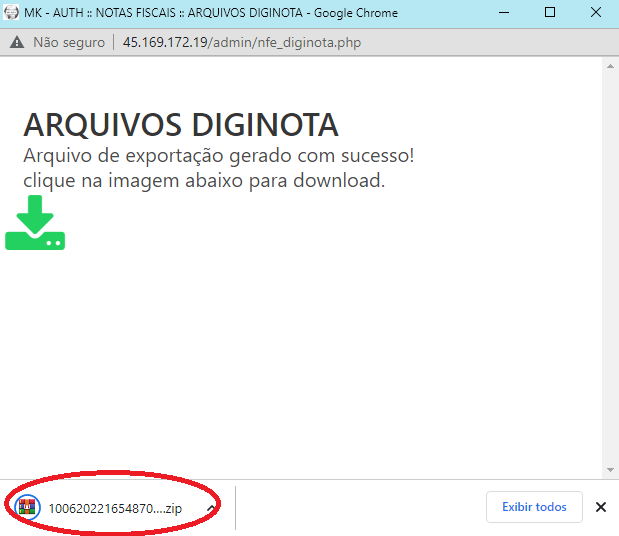Click the green download image
The image size is (619, 536).
(35, 223)
